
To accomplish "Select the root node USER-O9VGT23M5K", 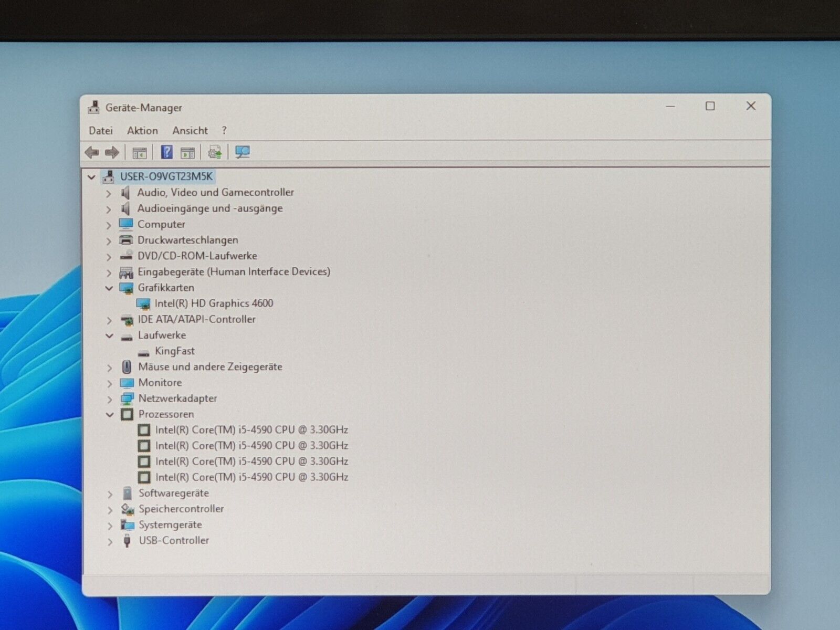I will [x=166, y=176].
